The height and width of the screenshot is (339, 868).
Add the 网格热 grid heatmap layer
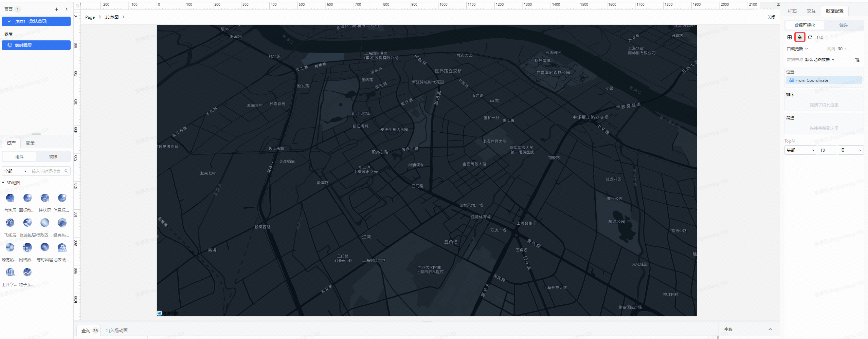click(x=28, y=247)
